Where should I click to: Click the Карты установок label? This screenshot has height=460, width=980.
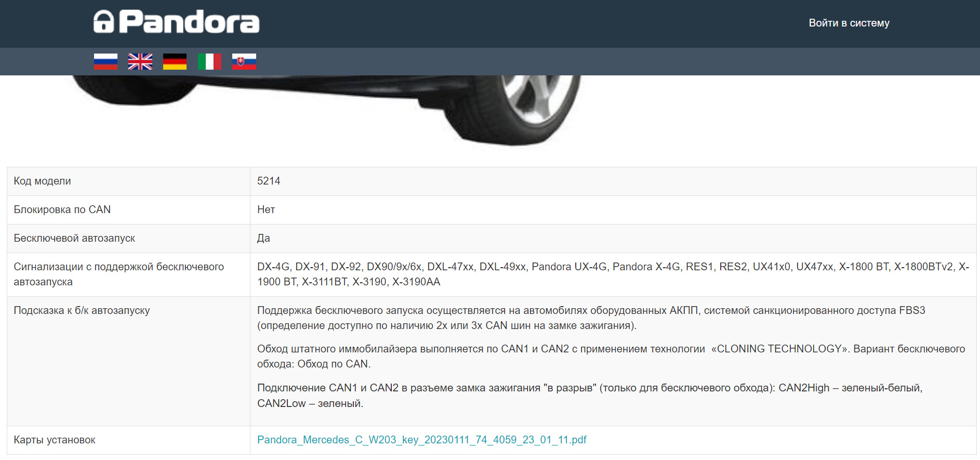point(55,440)
